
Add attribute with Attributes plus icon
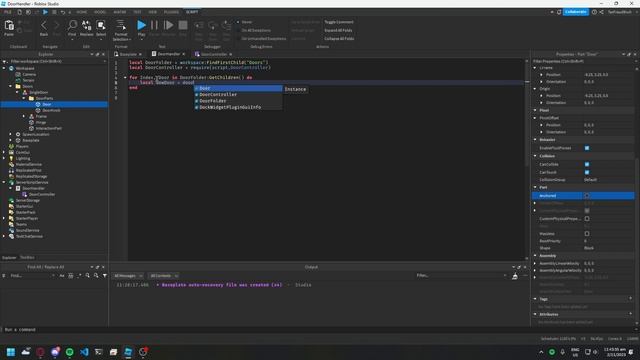click(x=631, y=314)
